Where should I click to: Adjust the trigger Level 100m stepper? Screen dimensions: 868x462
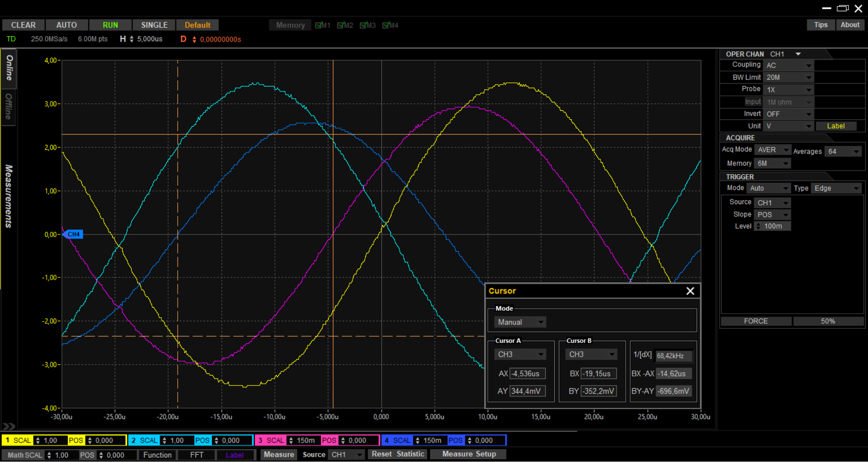pos(758,226)
